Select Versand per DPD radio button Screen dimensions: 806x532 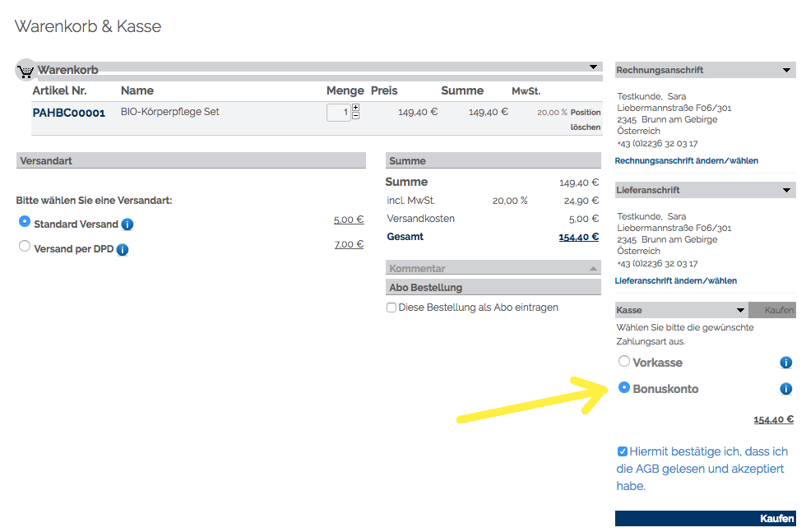pyautogui.click(x=24, y=246)
